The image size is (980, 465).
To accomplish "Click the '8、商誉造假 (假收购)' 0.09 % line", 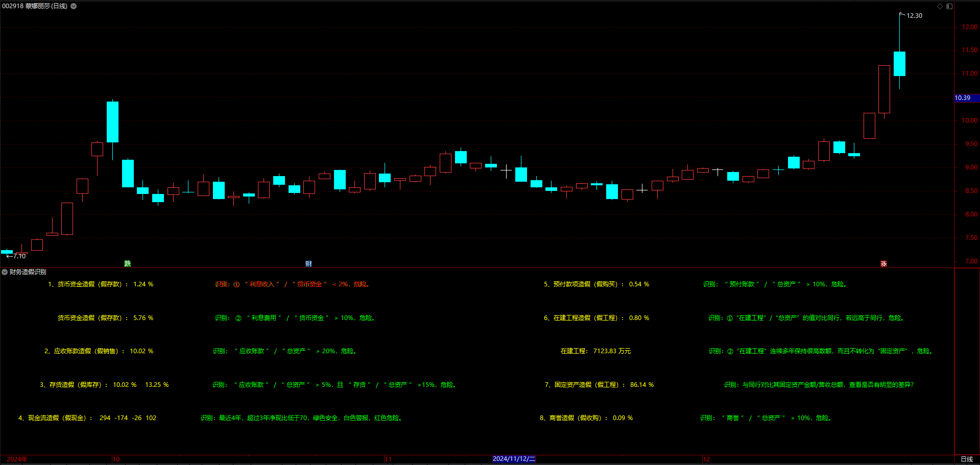I will pyautogui.click(x=586, y=418).
